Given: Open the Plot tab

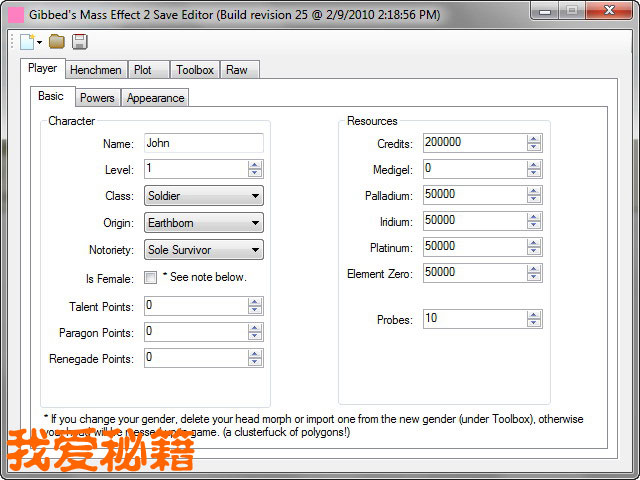Looking at the screenshot, I should (x=144, y=70).
